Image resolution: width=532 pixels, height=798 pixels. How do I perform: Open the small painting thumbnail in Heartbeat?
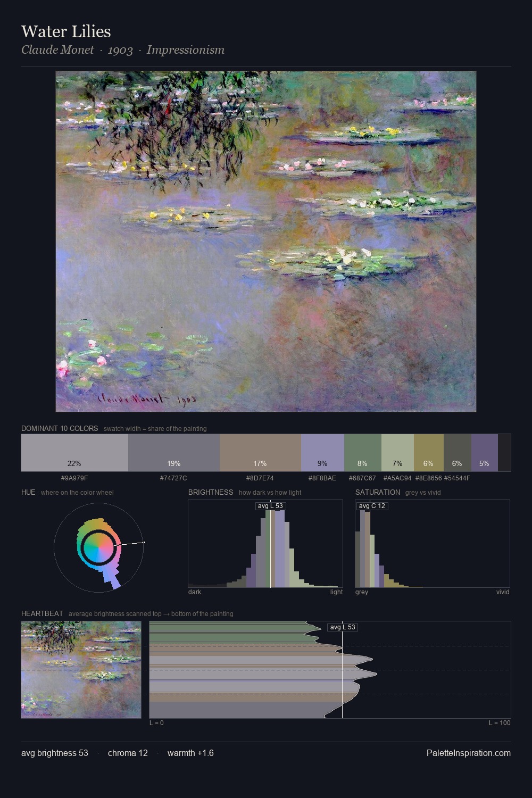coord(81,670)
